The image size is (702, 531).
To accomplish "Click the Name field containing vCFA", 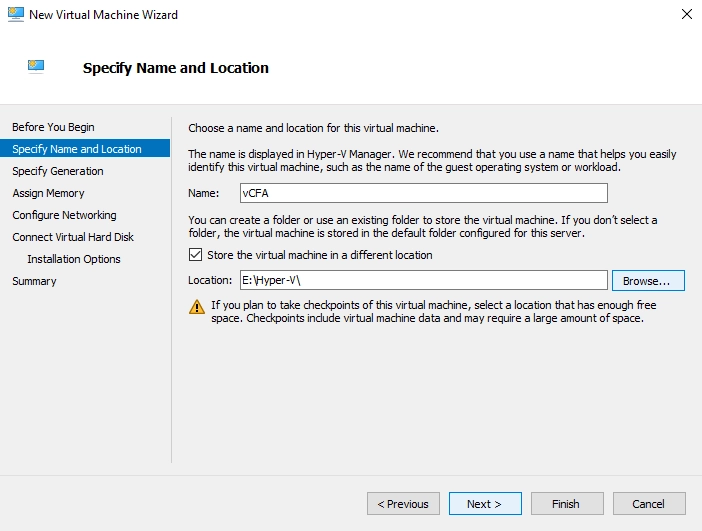I will [424, 193].
